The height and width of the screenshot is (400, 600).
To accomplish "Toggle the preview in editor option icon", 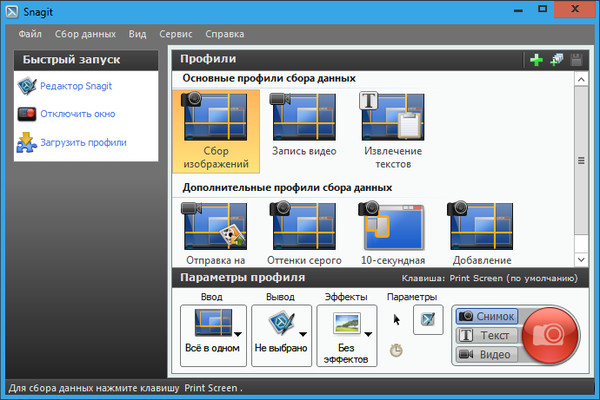I will coord(427,321).
